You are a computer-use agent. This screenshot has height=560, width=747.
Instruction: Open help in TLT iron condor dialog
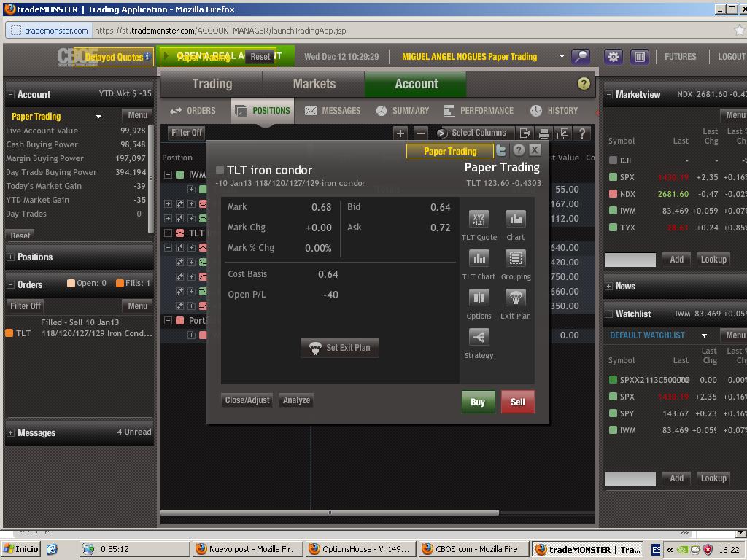coord(519,150)
